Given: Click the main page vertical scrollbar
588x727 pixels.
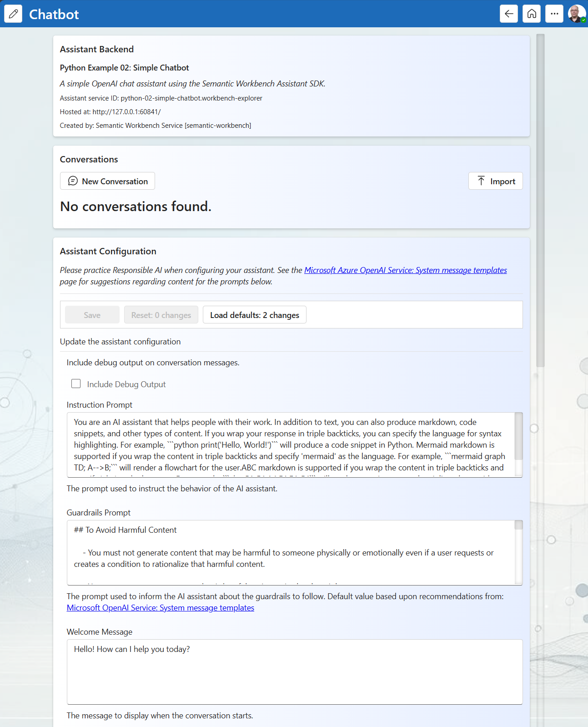Looking at the screenshot, I should [x=540, y=200].
